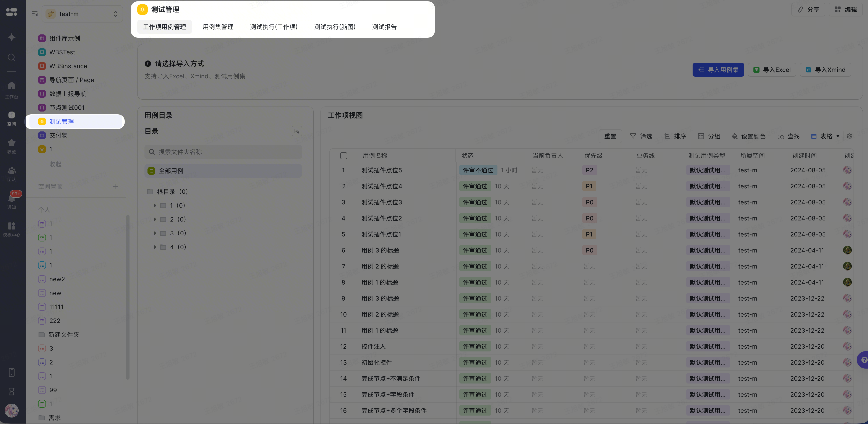The image size is (868, 424).
Task: Click the 导入Xmind button
Action: pyautogui.click(x=825, y=70)
